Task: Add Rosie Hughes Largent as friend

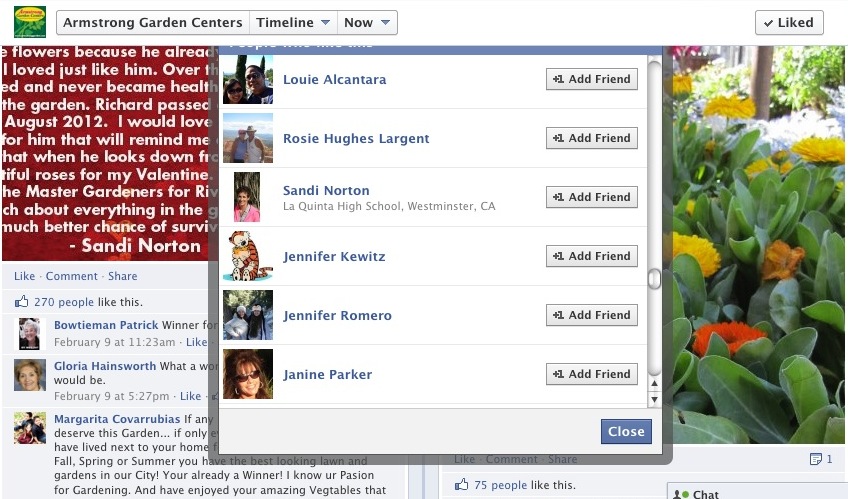Action: pos(592,138)
